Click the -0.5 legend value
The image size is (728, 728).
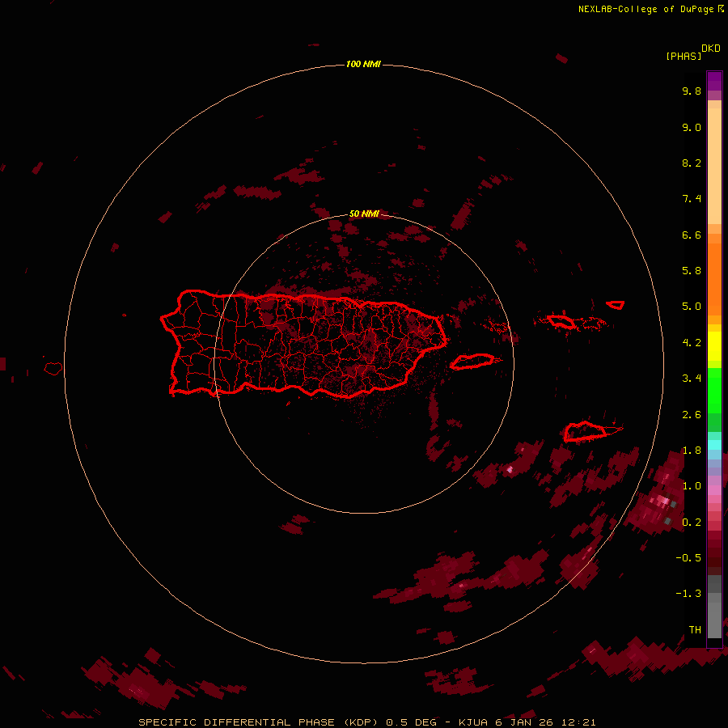pyautogui.click(x=688, y=558)
